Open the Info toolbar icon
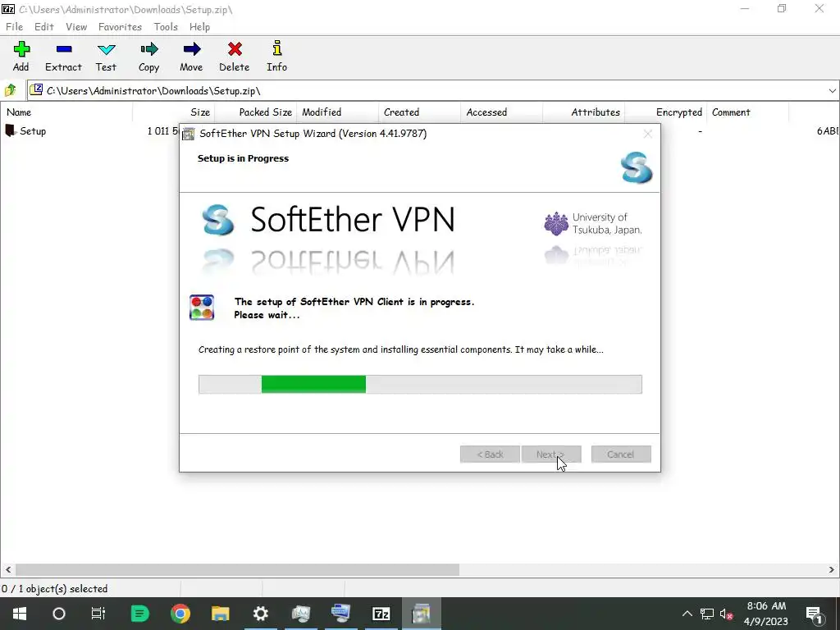The height and width of the screenshot is (630, 840). tap(277, 48)
